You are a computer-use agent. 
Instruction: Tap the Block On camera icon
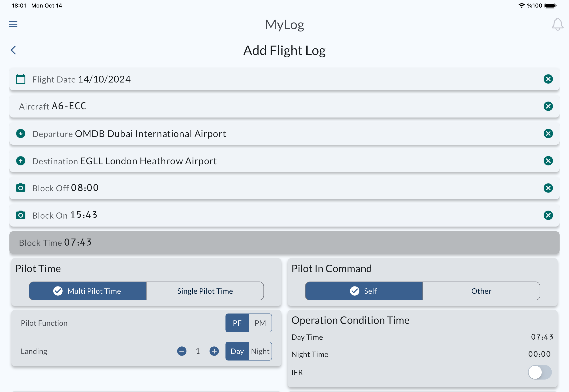21,216
